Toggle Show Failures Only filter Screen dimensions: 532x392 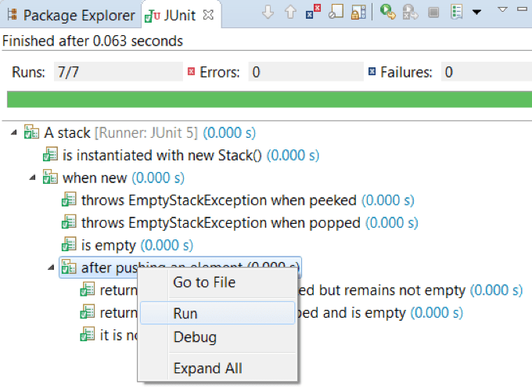tap(313, 12)
